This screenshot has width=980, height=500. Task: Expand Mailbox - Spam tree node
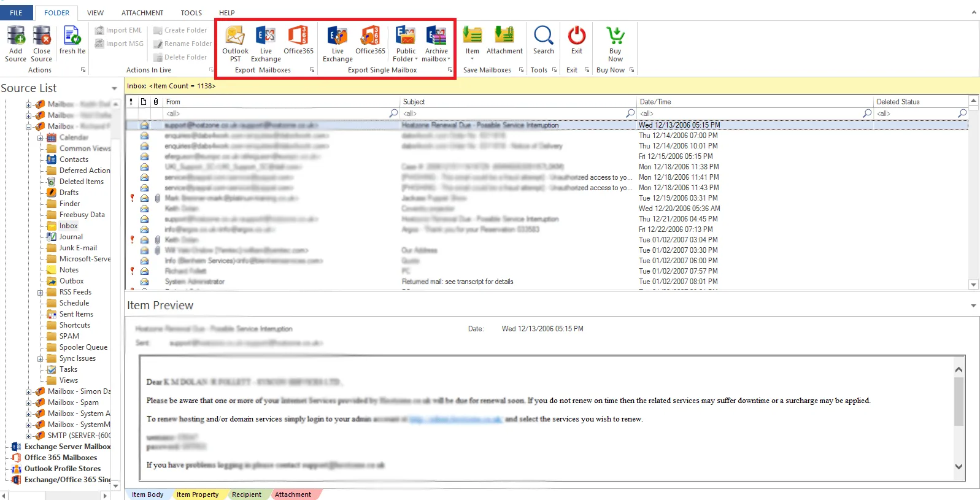pyautogui.click(x=28, y=402)
